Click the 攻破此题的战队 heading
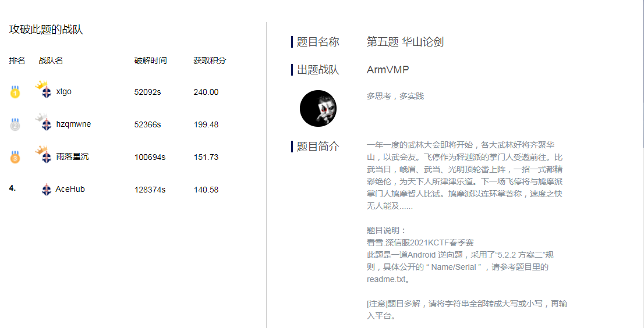The image size is (644, 328). [x=46, y=30]
